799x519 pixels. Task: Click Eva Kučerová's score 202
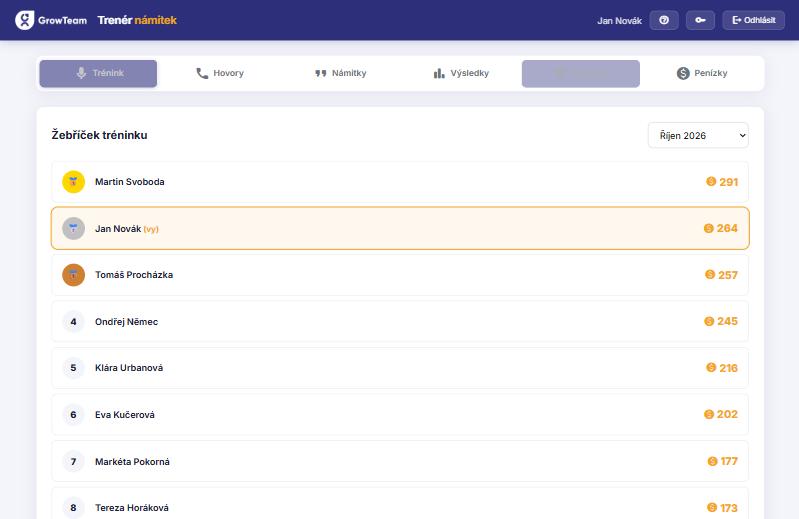pyautogui.click(x=727, y=414)
